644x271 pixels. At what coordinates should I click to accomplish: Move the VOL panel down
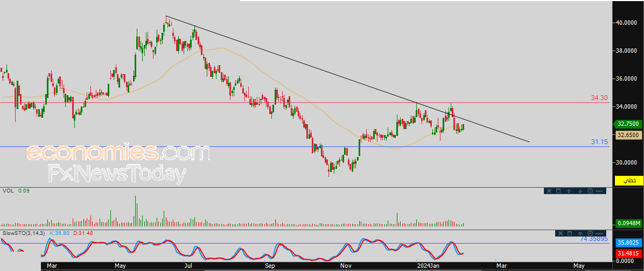(580, 191)
